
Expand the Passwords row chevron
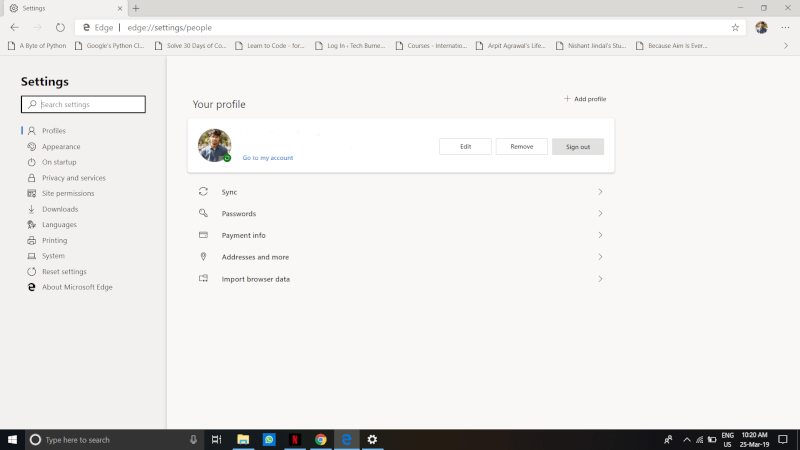click(600, 213)
